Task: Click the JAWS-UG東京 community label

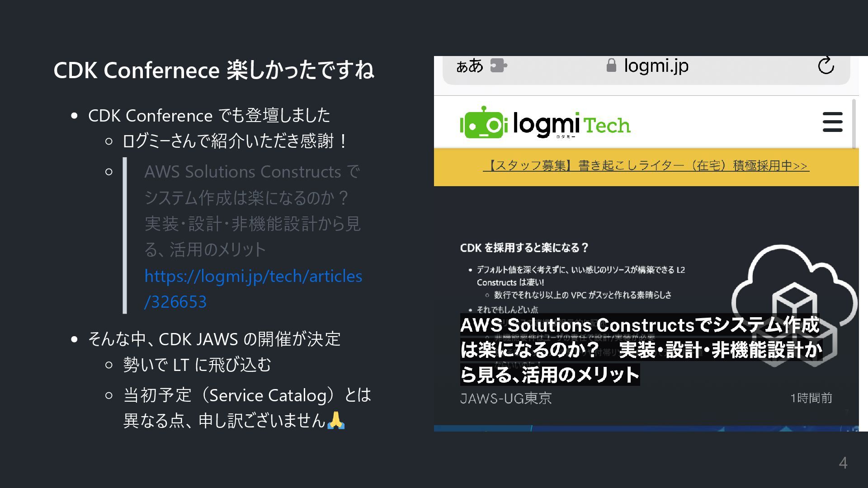Action: 505,399
